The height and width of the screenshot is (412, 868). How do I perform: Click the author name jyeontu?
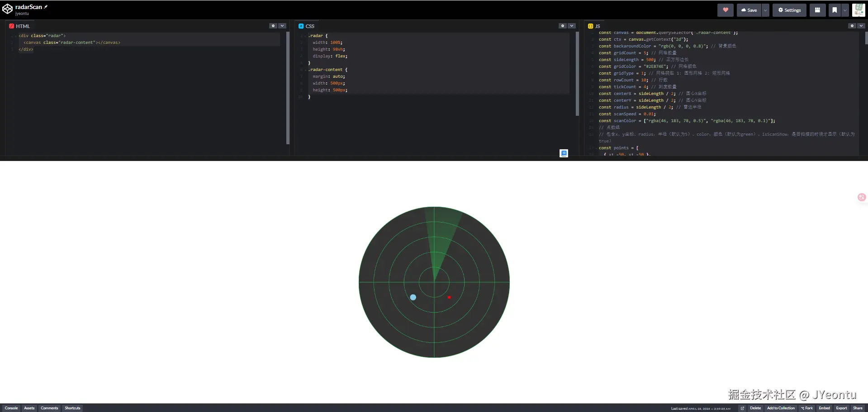pos(22,14)
